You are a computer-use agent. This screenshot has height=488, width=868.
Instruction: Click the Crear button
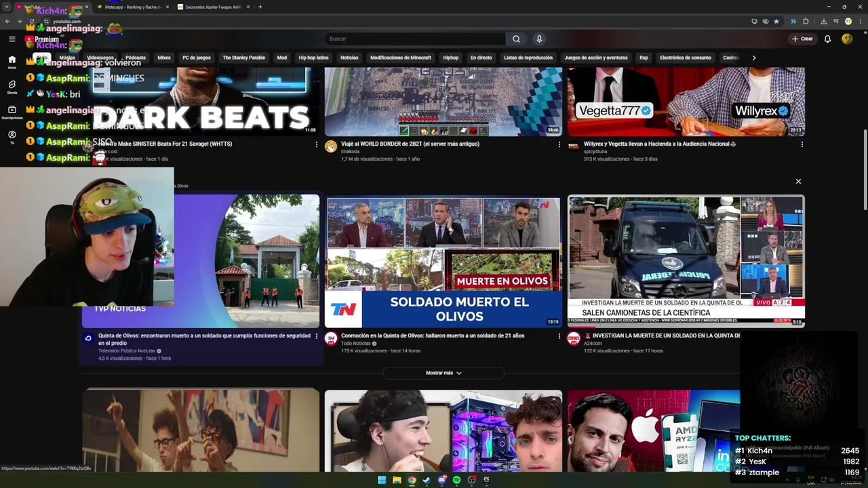click(x=802, y=39)
